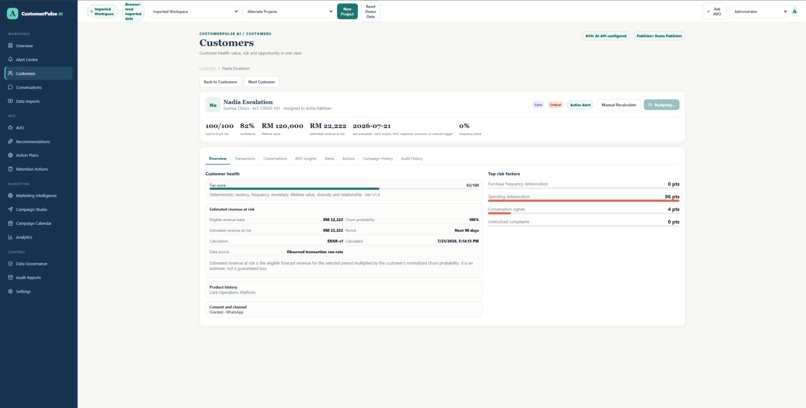The width and height of the screenshot is (806, 408).
Task: Click 'Unresolved complaints' risk factor
Action: [508, 222]
